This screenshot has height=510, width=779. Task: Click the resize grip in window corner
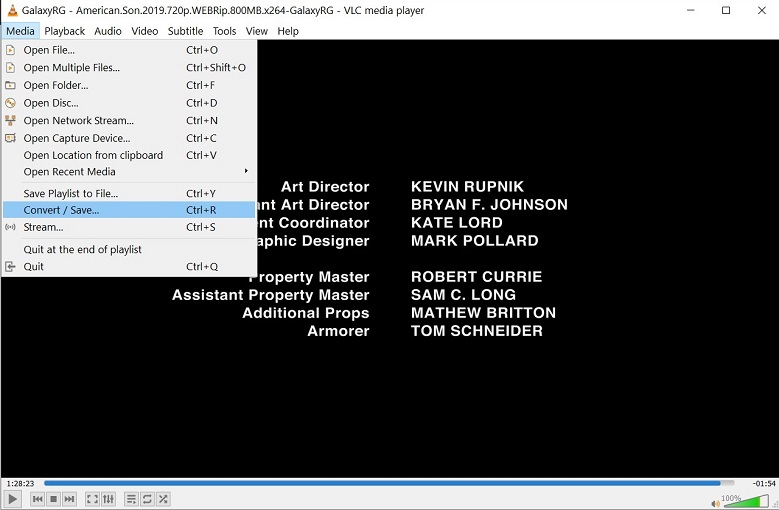[x=775, y=506]
